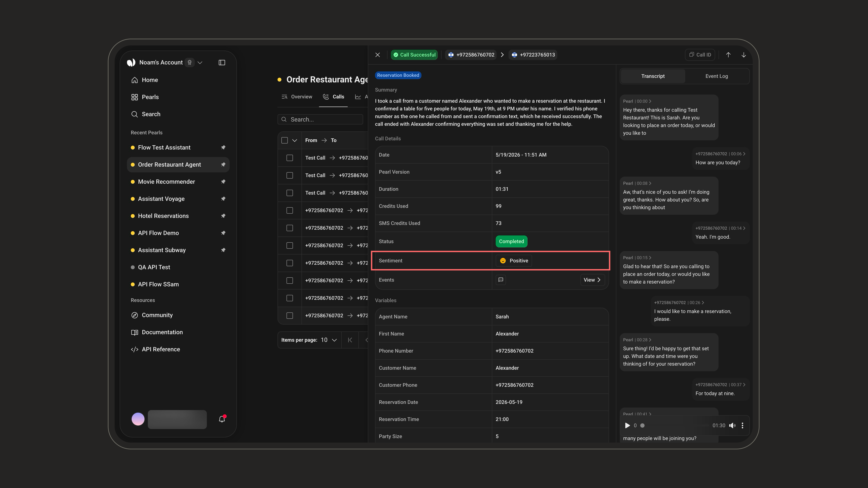
Task: Open Documentation resource
Action: tap(178, 332)
